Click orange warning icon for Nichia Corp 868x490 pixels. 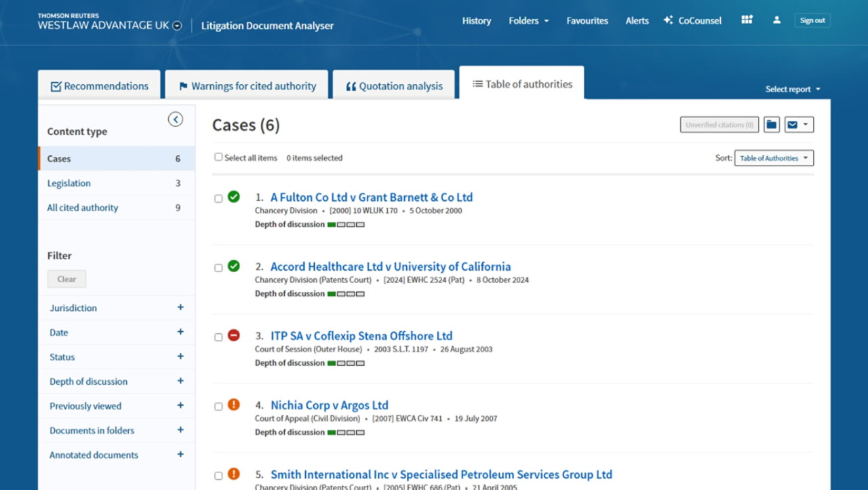click(234, 404)
